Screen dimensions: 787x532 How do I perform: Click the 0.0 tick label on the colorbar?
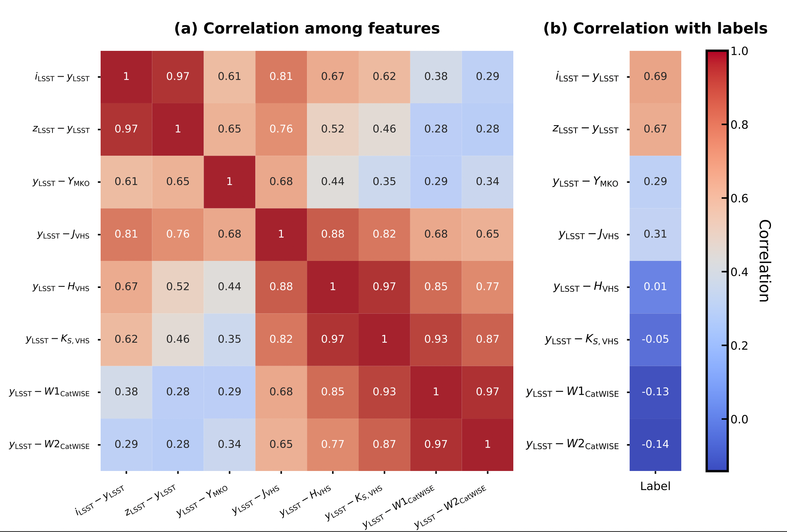(739, 420)
